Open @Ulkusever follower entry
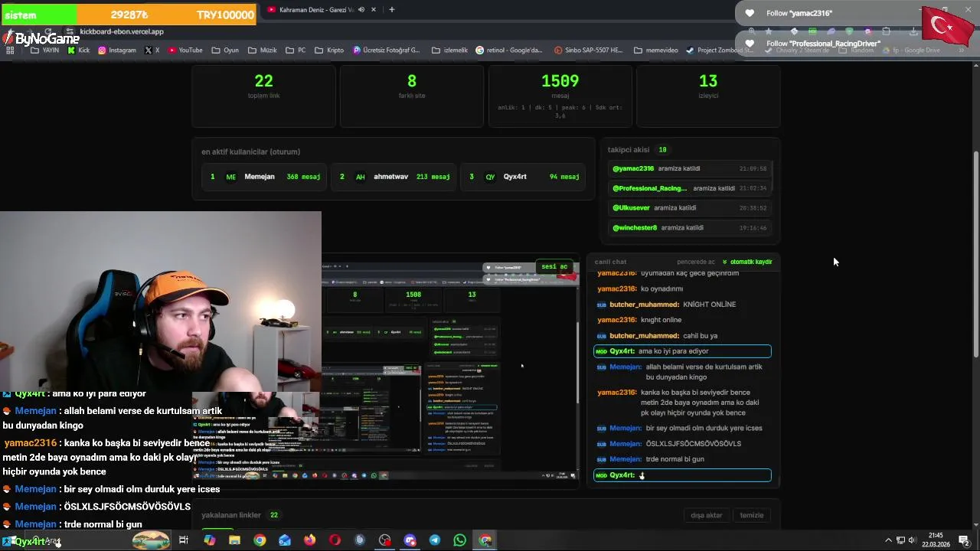The image size is (980, 551). point(690,208)
